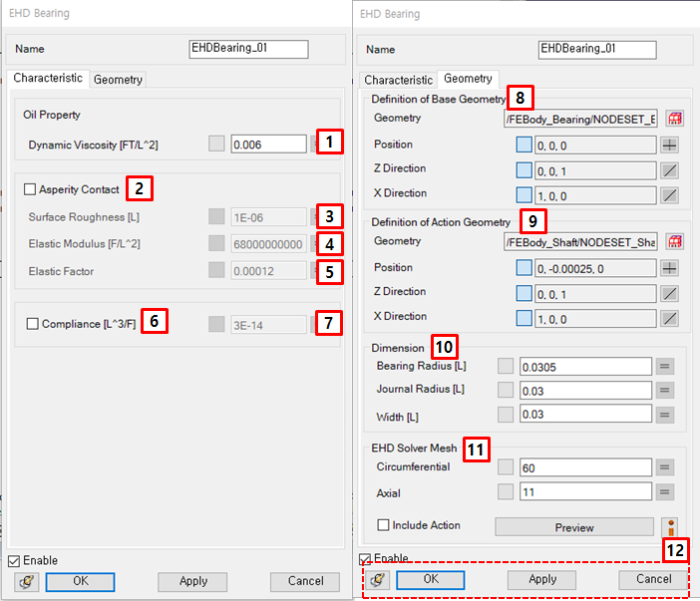Click direction picker beside base Z Direction
The height and width of the screenshot is (601, 700).
coord(670,170)
